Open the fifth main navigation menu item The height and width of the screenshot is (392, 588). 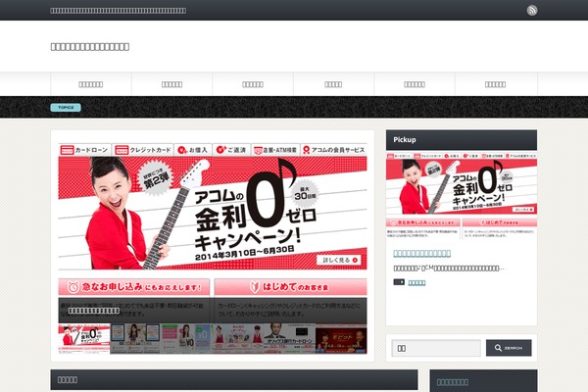click(x=415, y=84)
